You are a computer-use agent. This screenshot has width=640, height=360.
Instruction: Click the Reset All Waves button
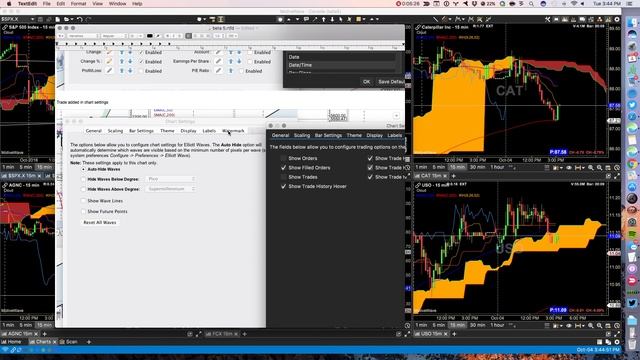click(100, 222)
